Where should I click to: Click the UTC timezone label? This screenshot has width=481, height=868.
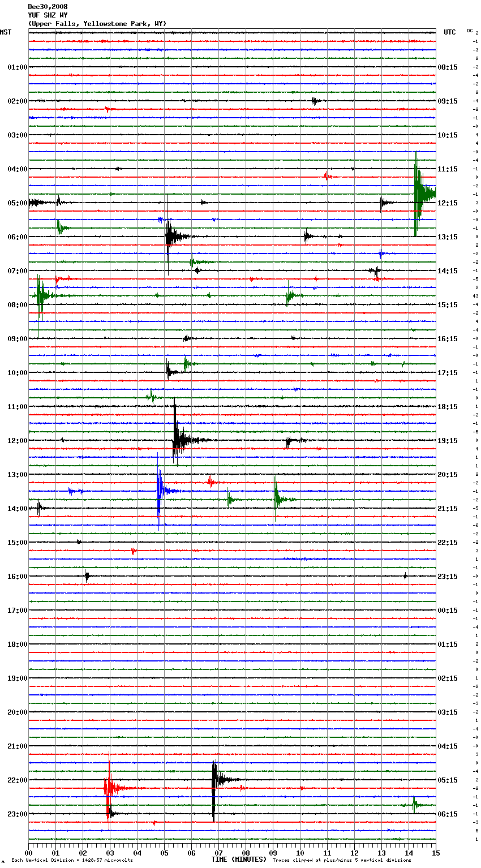450,32
